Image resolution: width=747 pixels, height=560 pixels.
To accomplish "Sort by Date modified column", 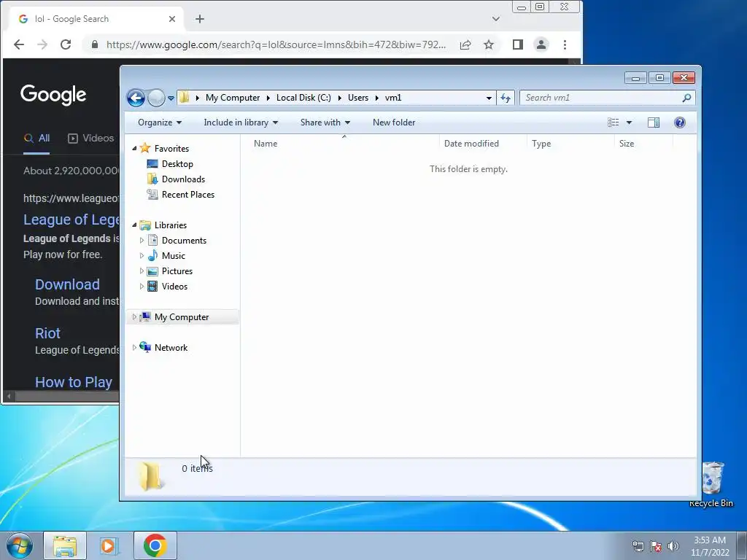I will (471, 144).
